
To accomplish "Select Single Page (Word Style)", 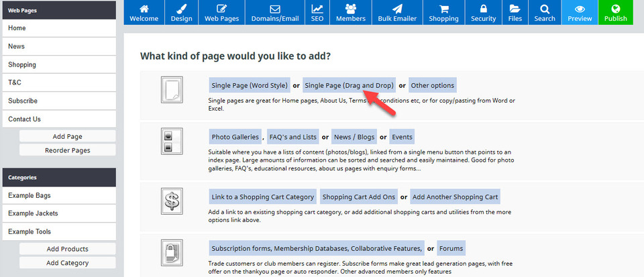I will (x=250, y=85).
